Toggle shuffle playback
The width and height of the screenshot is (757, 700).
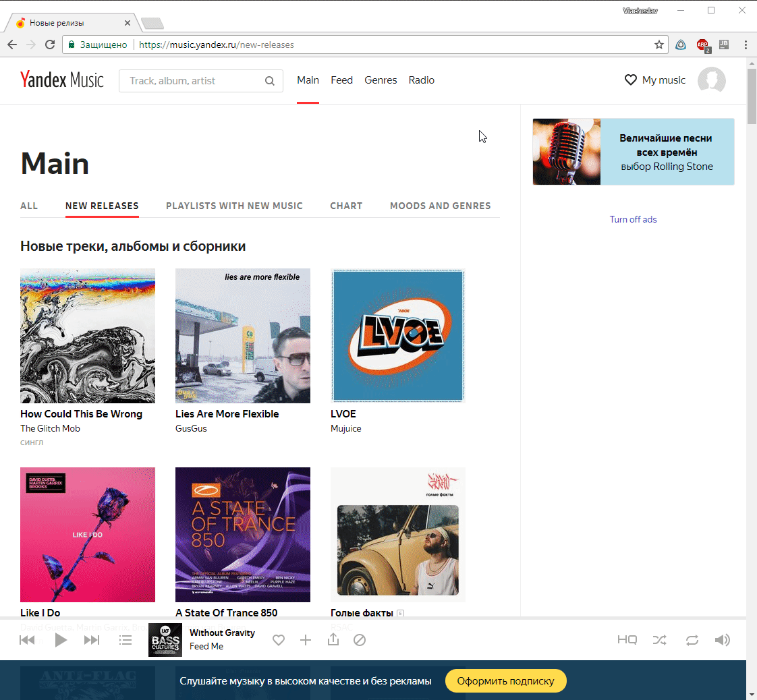(659, 640)
